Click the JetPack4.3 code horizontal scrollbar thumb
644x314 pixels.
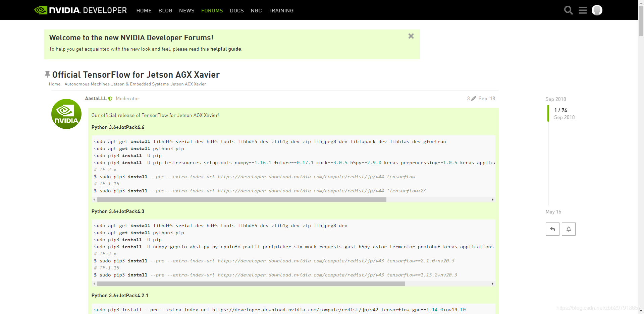(x=251, y=284)
